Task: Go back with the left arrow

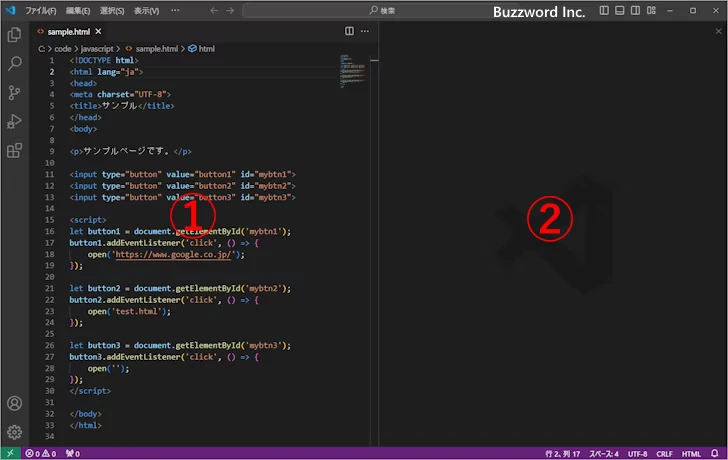Action: 214,10
